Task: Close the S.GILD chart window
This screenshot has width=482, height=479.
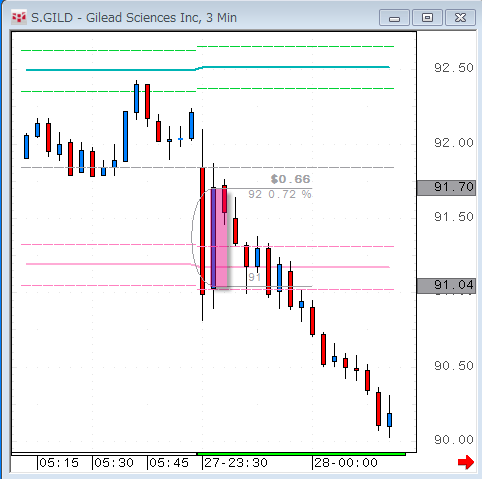Action: point(460,18)
